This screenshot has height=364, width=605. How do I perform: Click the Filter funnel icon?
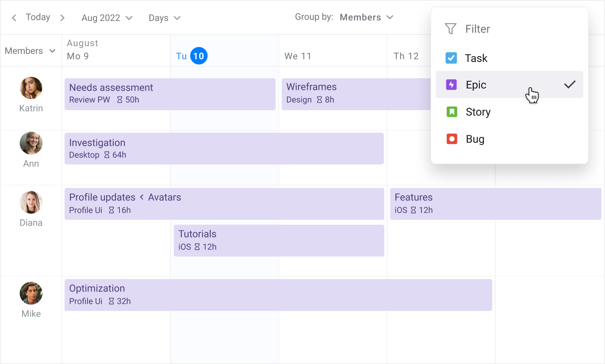[450, 29]
